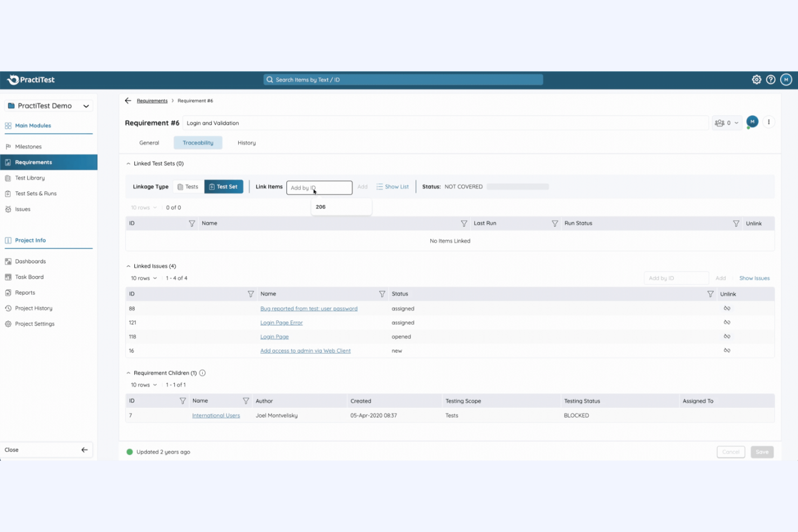Image resolution: width=798 pixels, height=532 pixels.
Task: Switch to the History tab
Action: 246,142
